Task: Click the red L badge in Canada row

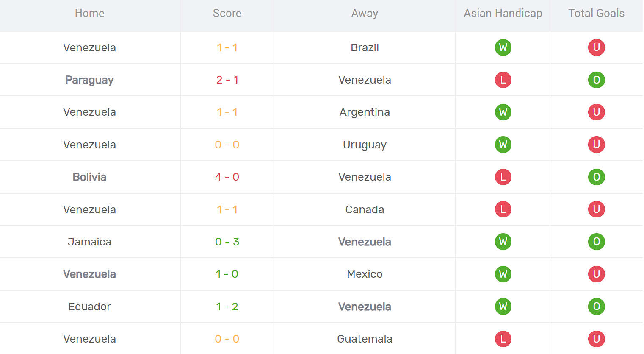Action: (x=503, y=209)
